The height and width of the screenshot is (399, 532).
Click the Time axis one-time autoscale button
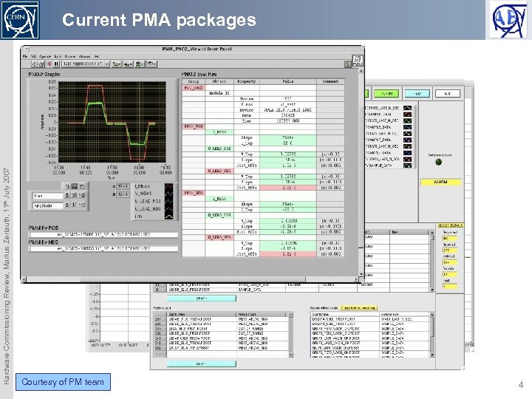click(75, 195)
